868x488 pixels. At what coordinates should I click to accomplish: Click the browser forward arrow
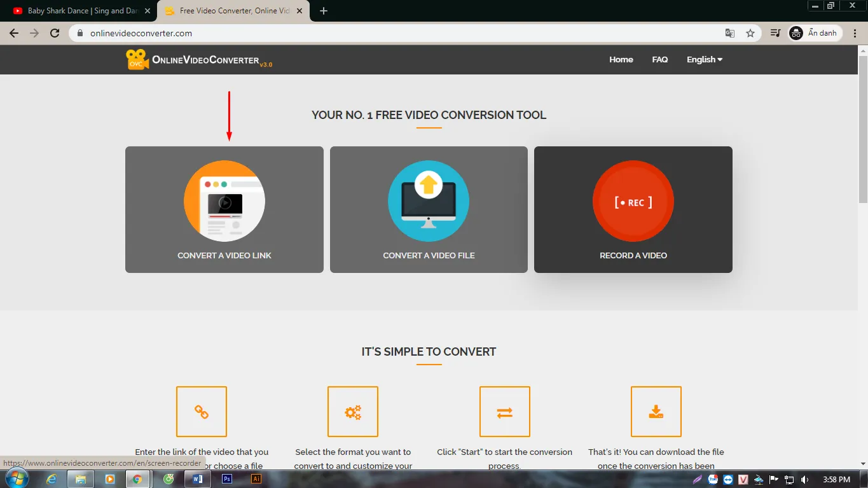tap(34, 33)
